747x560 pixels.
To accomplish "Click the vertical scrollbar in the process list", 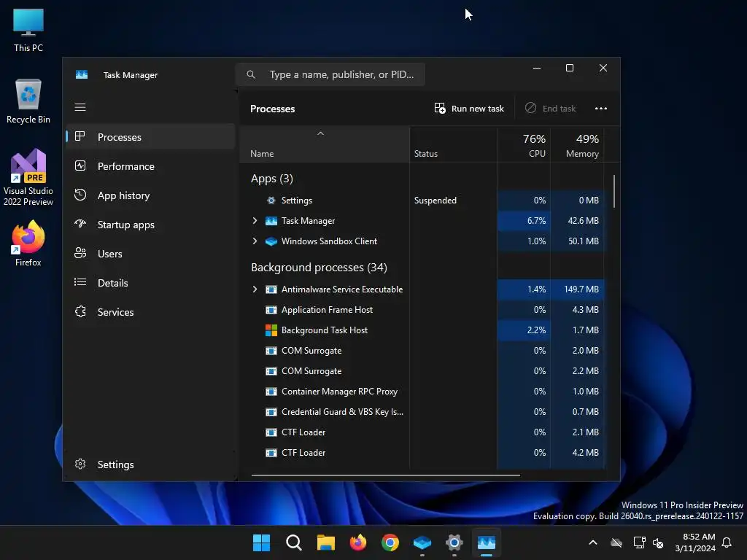I will [x=614, y=192].
